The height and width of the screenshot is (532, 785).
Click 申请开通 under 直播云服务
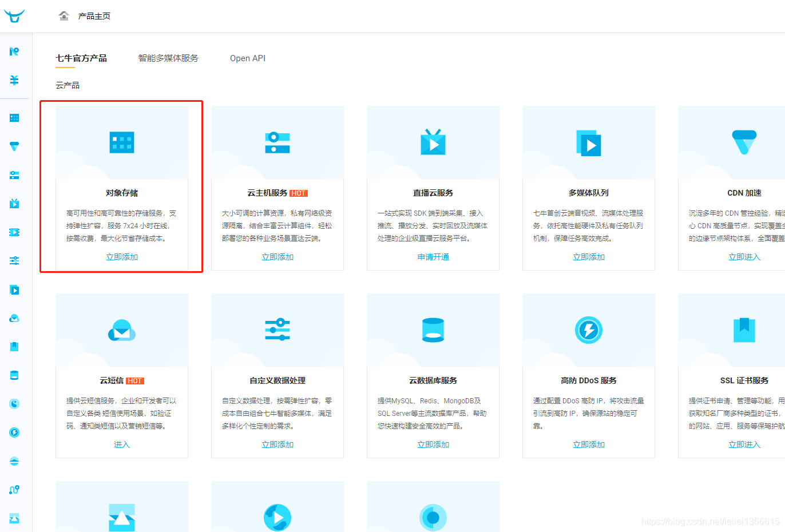433,257
